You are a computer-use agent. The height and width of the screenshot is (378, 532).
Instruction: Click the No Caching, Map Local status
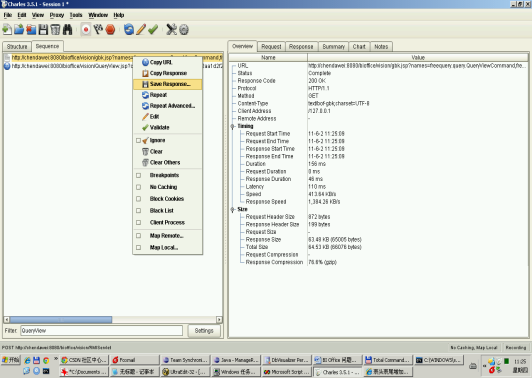click(474, 348)
